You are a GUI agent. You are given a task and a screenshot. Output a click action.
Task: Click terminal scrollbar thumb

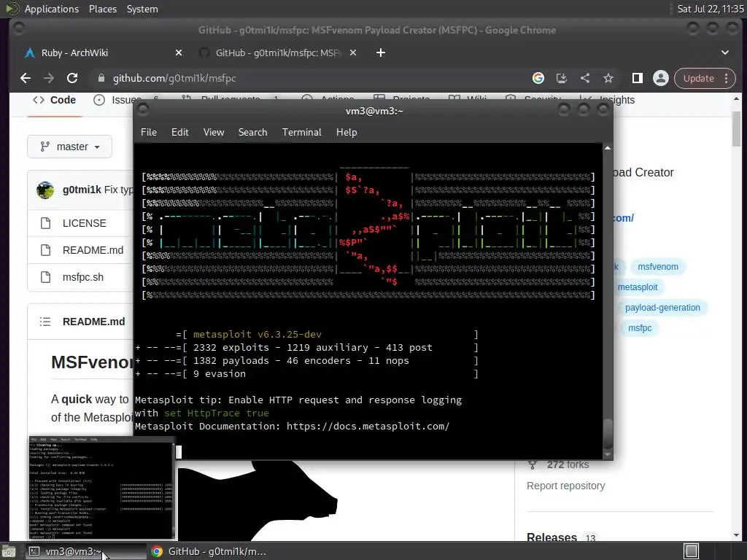tap(608, 433)
